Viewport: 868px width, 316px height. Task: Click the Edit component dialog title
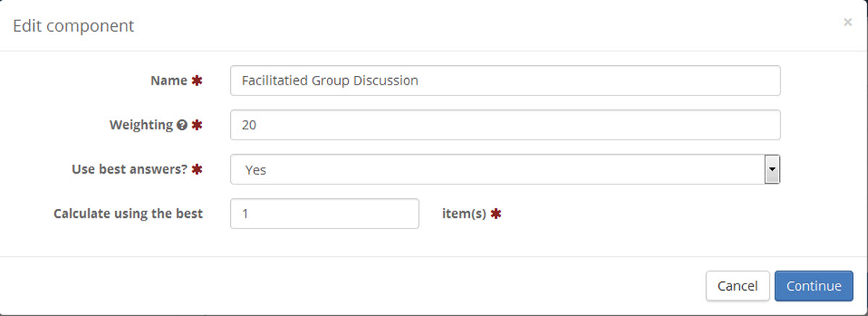click(x=74, y=25)
